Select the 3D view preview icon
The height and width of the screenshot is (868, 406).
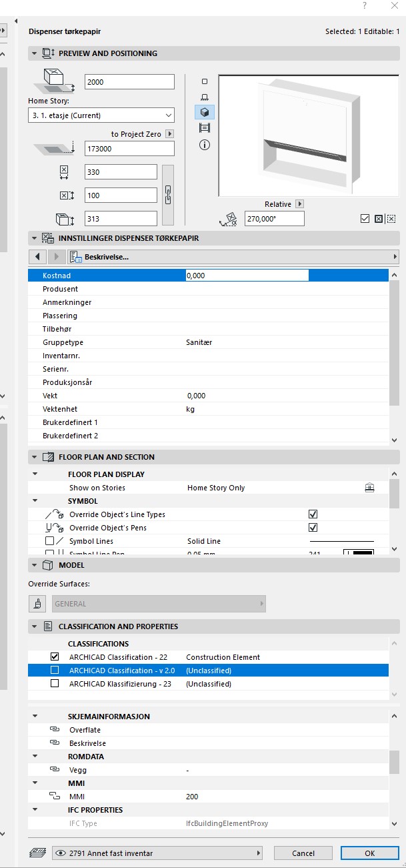coord(205,113)
